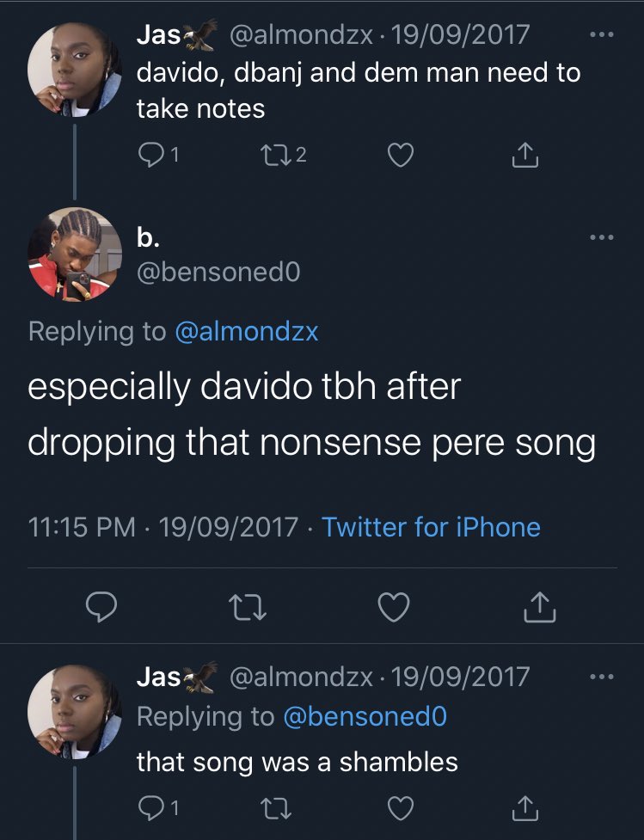Like the 'davido, dbanj and dem man' tweet
Viewport: 644px width, 840px height.
click(401, 156)
